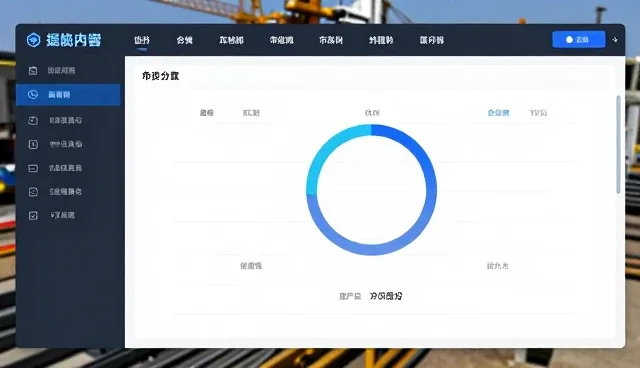The height and width of the screenshot is (368, 640).
Task: Click the bold legend label under the chart
Action: click(386, 296)
